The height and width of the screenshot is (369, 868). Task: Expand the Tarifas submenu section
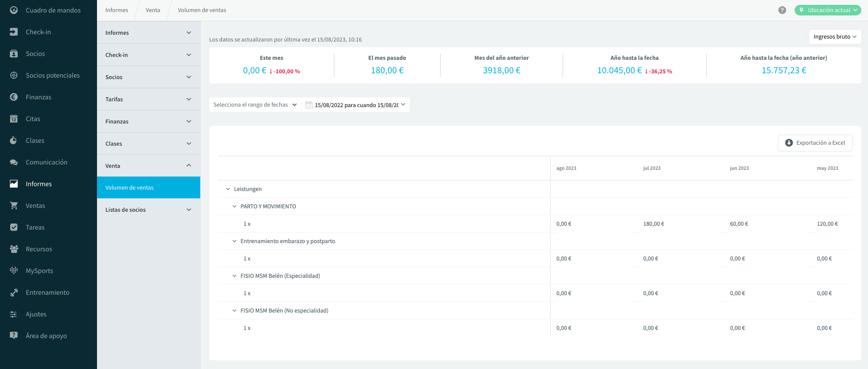(x=149, y=99)
